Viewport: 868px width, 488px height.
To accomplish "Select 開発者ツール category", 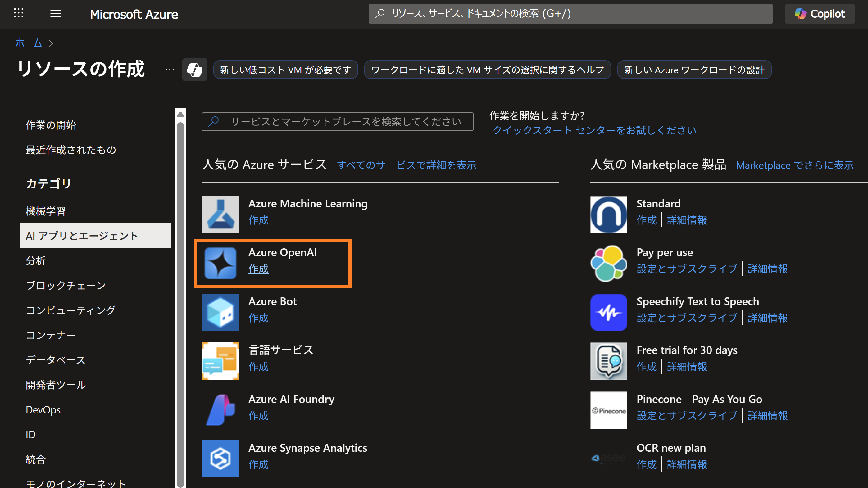I will (95, 385).
